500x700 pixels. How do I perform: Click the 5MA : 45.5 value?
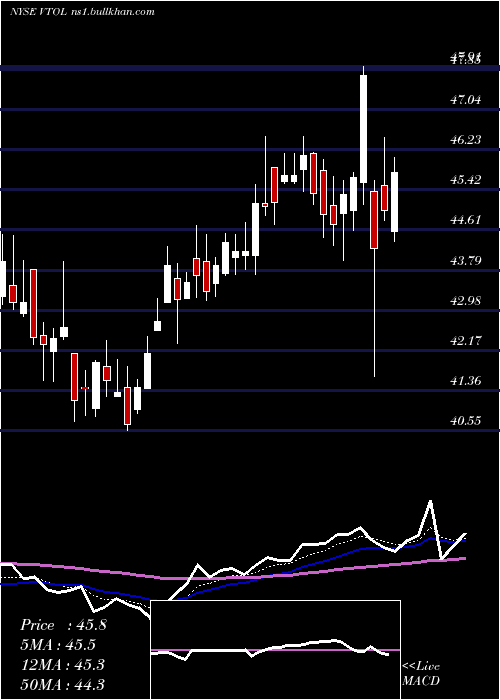58,645
